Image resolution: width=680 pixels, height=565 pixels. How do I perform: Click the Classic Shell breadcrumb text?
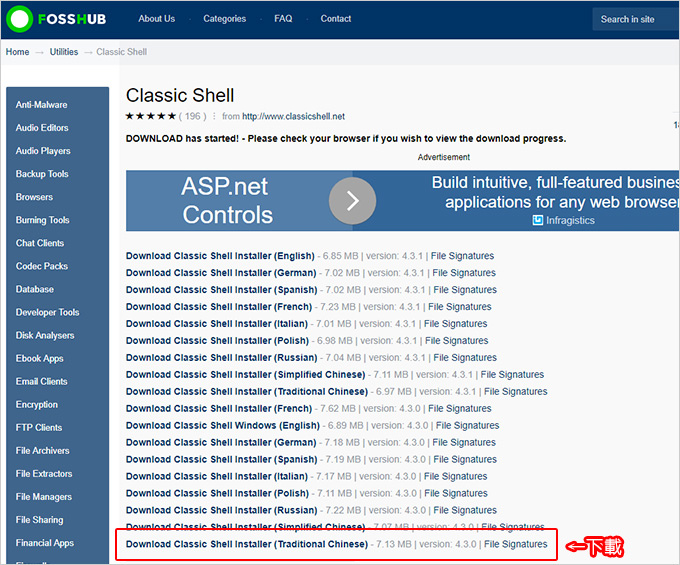pos(121,52)
